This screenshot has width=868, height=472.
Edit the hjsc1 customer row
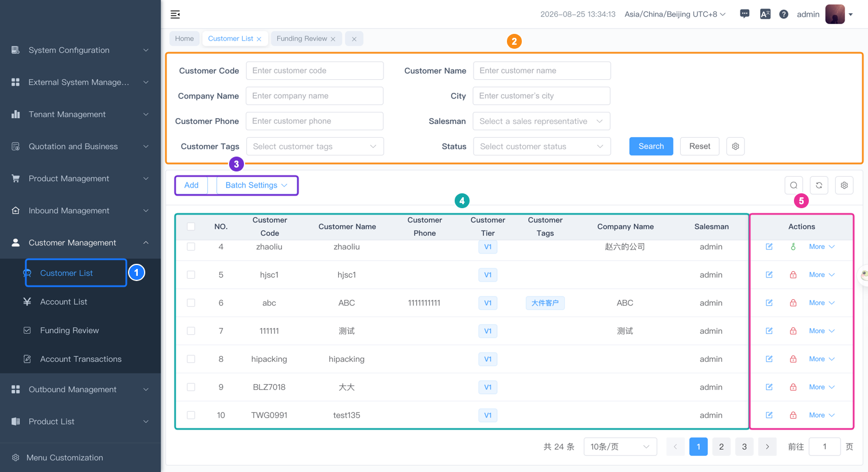coord(769,275)
